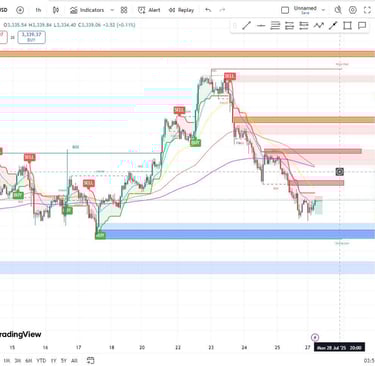Select the zigzag Path drawing tool
The image size is (375, 366).
coord(319,26)
